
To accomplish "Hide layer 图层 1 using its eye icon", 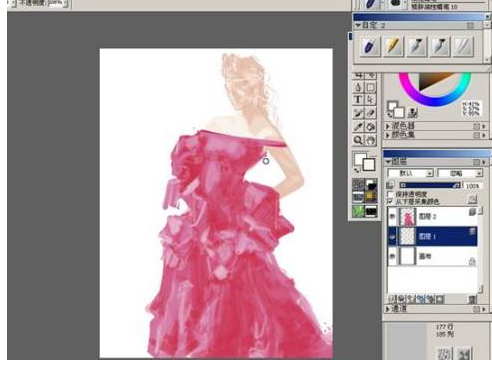I will (x=393, y=236).
